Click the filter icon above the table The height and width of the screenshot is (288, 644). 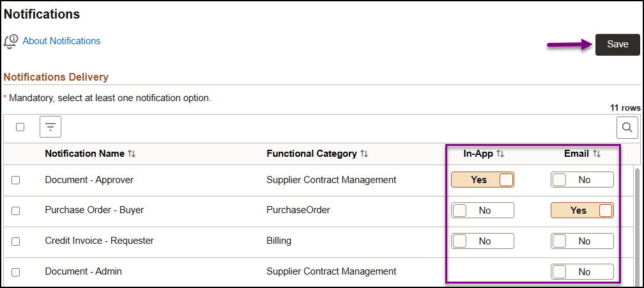(50, 127)
